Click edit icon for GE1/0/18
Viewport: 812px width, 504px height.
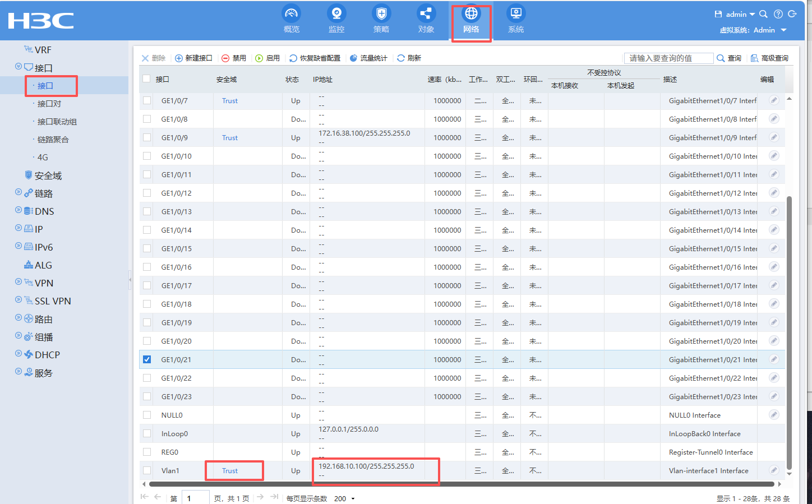pos(774,304)
